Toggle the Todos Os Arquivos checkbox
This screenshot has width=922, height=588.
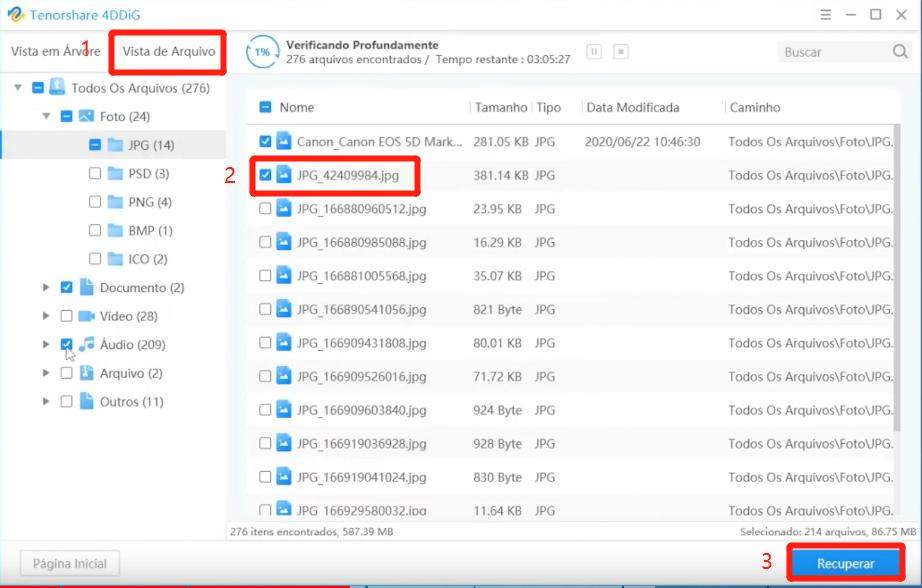pos(38,88)
